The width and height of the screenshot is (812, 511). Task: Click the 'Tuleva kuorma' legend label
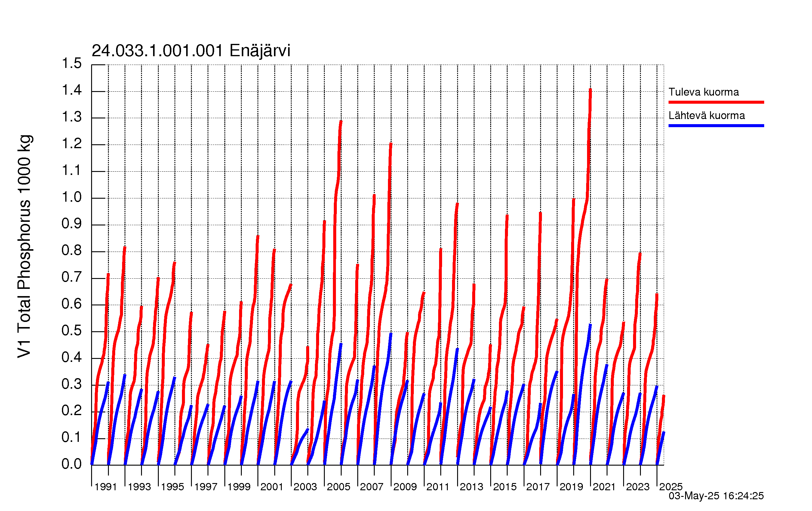click(703, 92)
